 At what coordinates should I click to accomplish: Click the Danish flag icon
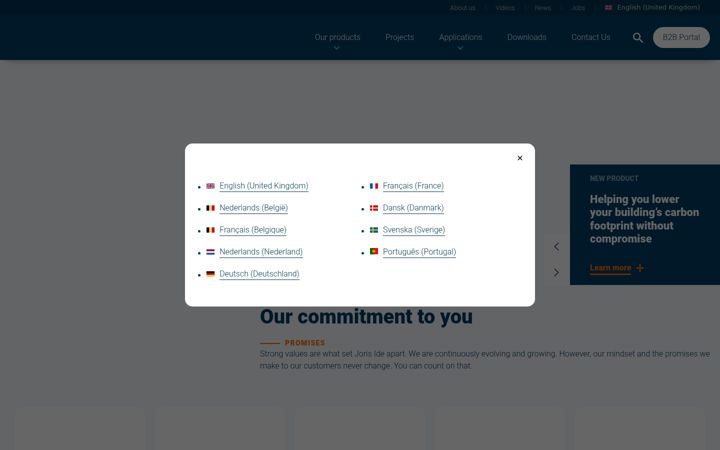pos(374,208)
